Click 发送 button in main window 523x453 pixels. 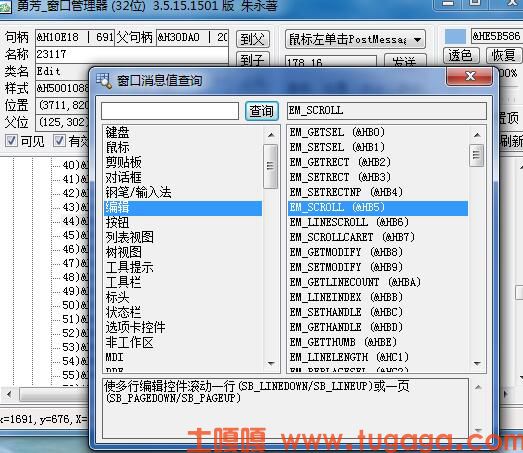pos(405,60)
